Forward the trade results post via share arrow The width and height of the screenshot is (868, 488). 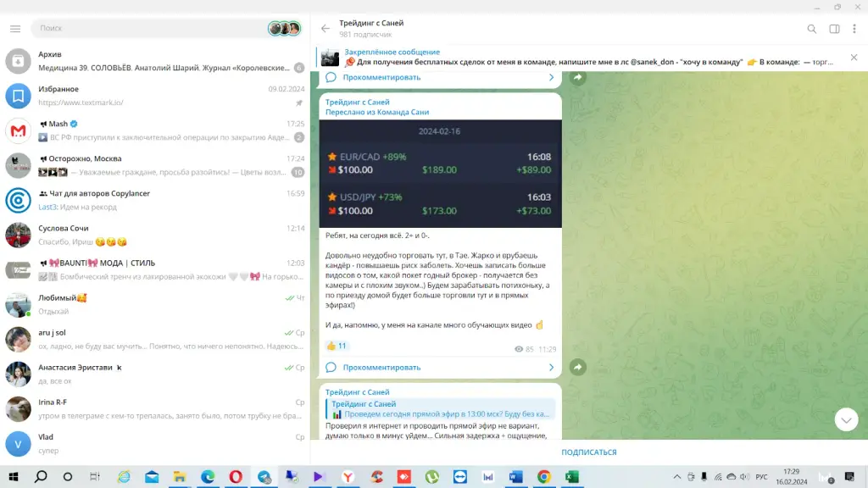pyautogui.click(x=578, y=368)
